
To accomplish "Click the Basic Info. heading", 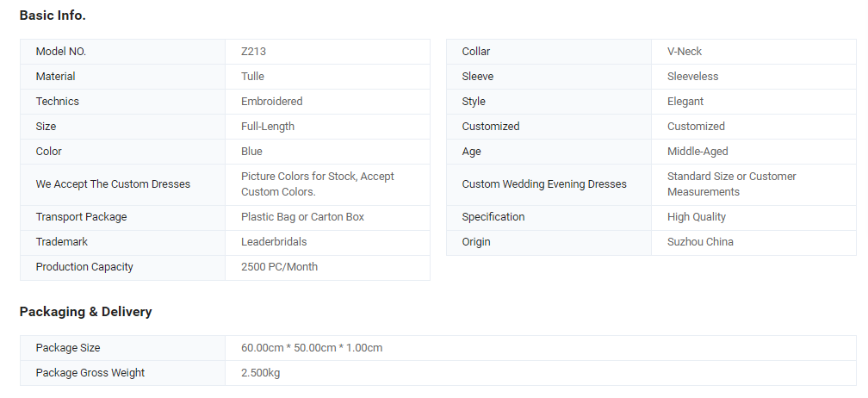I will (53, 16).
